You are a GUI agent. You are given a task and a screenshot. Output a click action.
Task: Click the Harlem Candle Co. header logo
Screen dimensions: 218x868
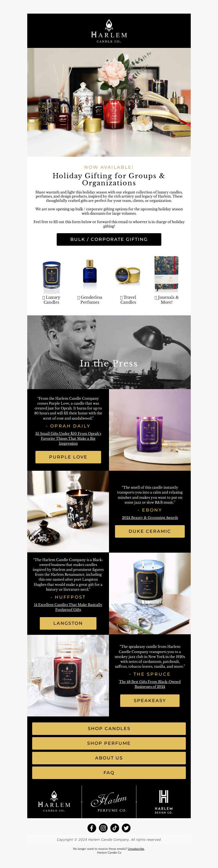pyautogui.click(x=109, y=31)
